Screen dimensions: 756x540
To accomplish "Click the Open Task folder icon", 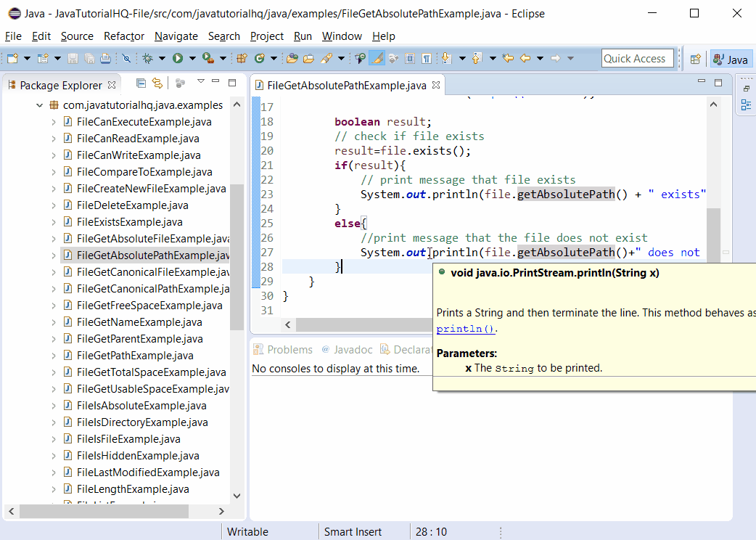I will [308, 58].
